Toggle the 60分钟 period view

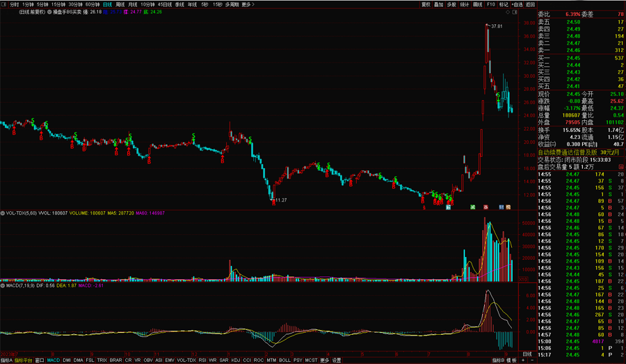pyautogui.click(x=92, y=4)
